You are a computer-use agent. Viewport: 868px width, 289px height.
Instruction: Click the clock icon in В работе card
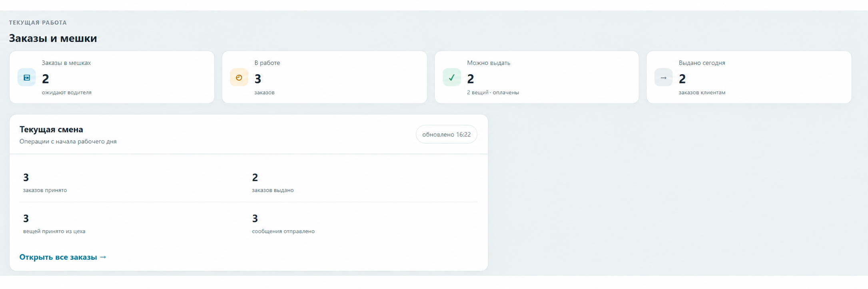coord(239,77)
